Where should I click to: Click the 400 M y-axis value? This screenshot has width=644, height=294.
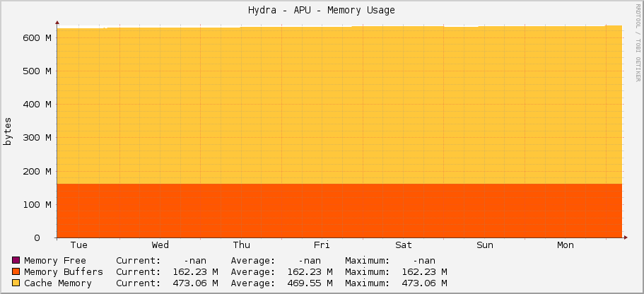point(37,105)
